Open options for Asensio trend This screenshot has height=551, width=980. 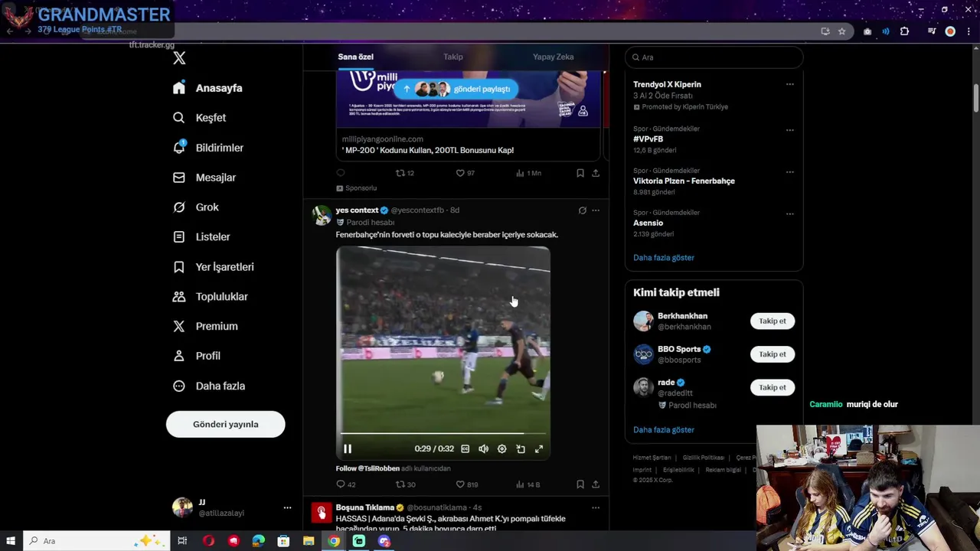(789, 214)
